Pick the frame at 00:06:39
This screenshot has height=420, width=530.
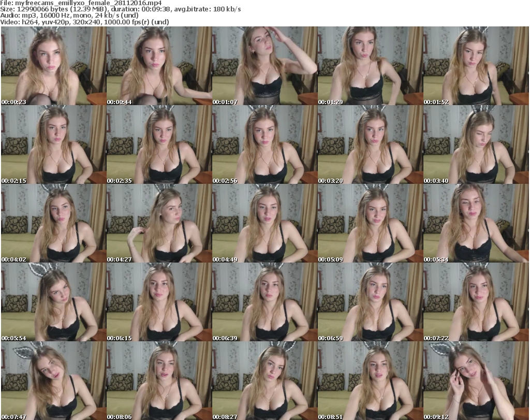265,302
